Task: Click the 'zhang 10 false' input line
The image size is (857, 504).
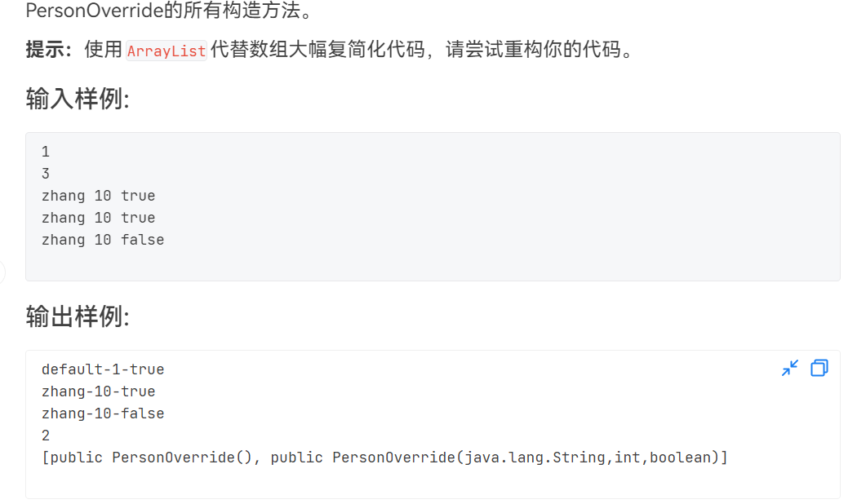Action: [103, 240]
